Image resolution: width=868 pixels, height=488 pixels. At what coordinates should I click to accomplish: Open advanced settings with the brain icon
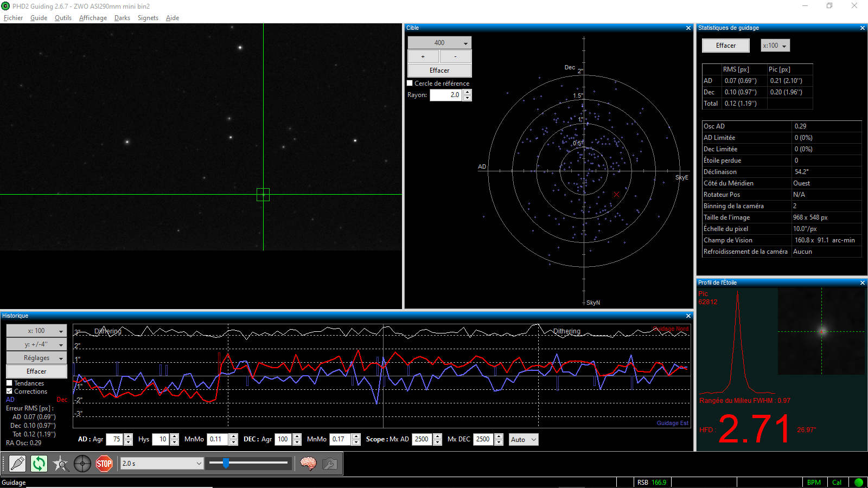click(x=308, y=464)
